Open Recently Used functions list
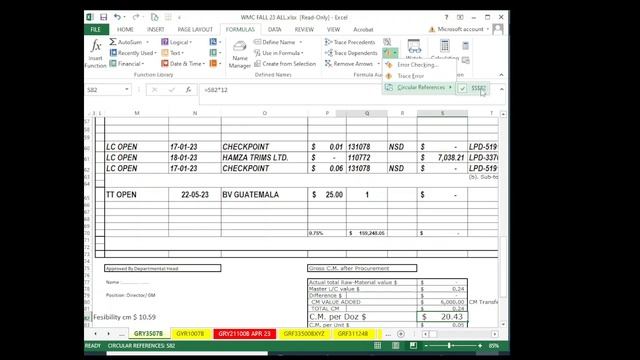The height and width of the screenshot is (360, 640). pos(133,53)
